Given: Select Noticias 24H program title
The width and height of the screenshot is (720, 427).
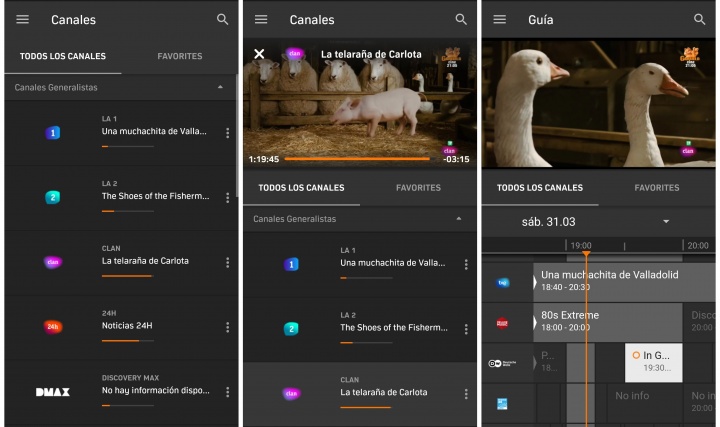Looking at the screenshot, I should click(x=127, y=326).
